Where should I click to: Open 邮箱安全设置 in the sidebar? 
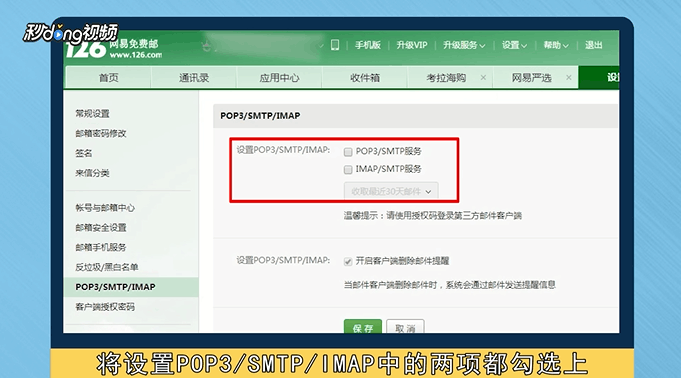point(101,227)
